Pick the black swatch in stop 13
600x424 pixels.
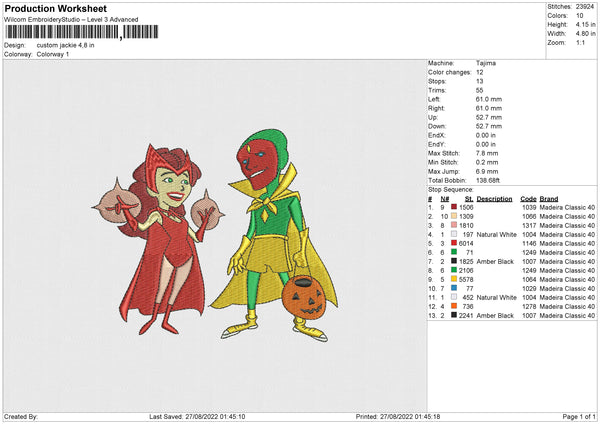(x=456, y=315)
